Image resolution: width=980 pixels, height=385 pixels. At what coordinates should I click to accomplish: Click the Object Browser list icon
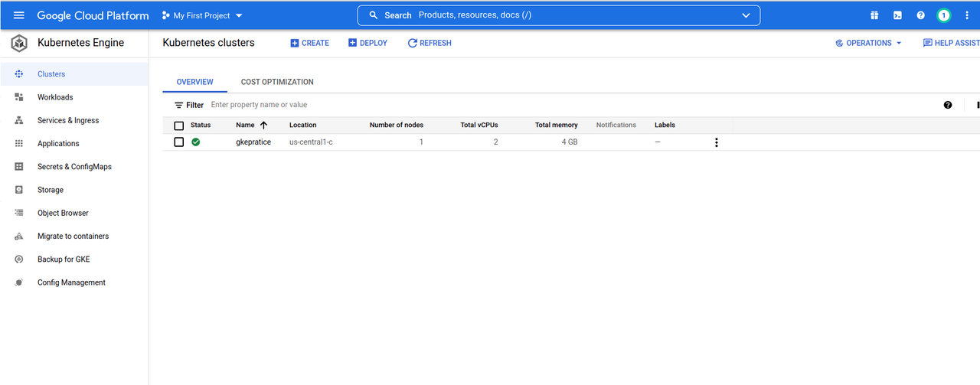[x=19, y=213]
